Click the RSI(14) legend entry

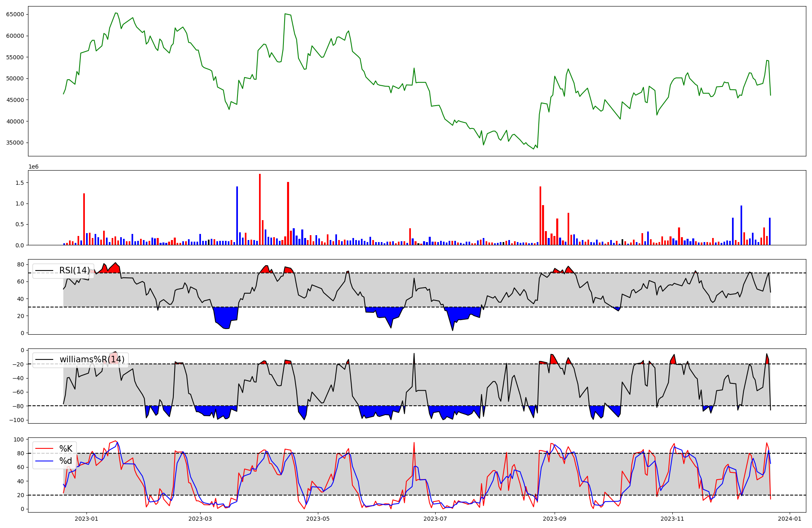pyautogui.click(x=74, y=270)
